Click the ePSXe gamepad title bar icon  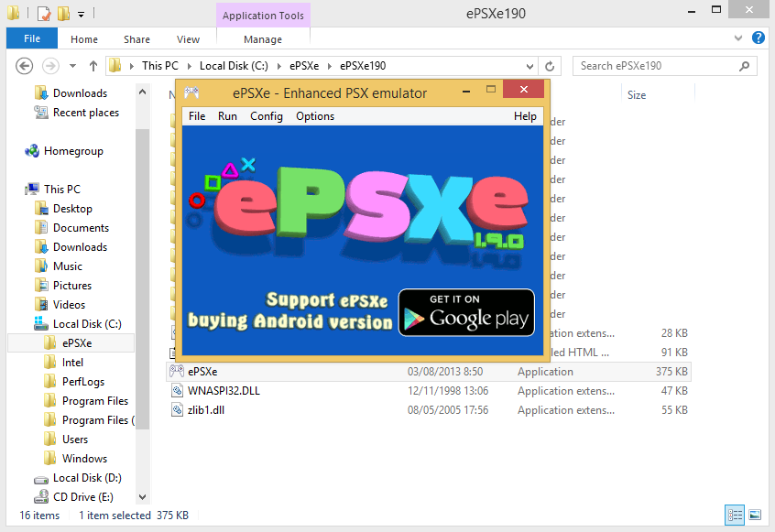pos(191,92)
